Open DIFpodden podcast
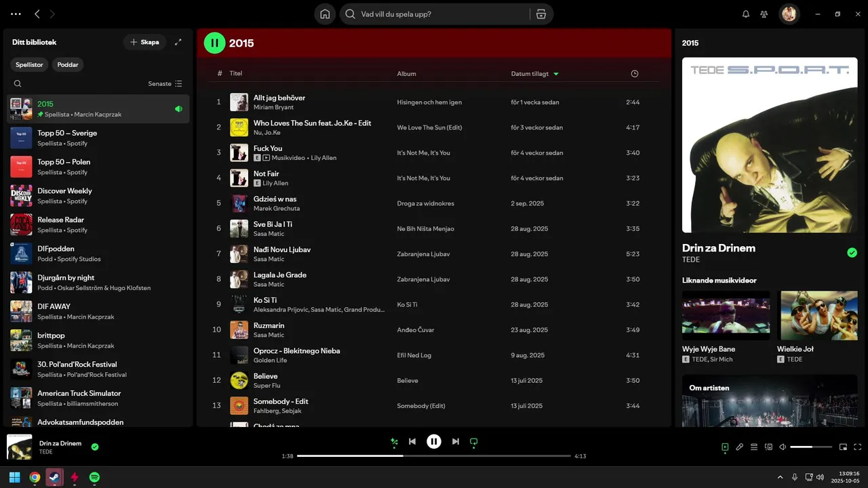868x488 pixels. (x=98, y=253)
